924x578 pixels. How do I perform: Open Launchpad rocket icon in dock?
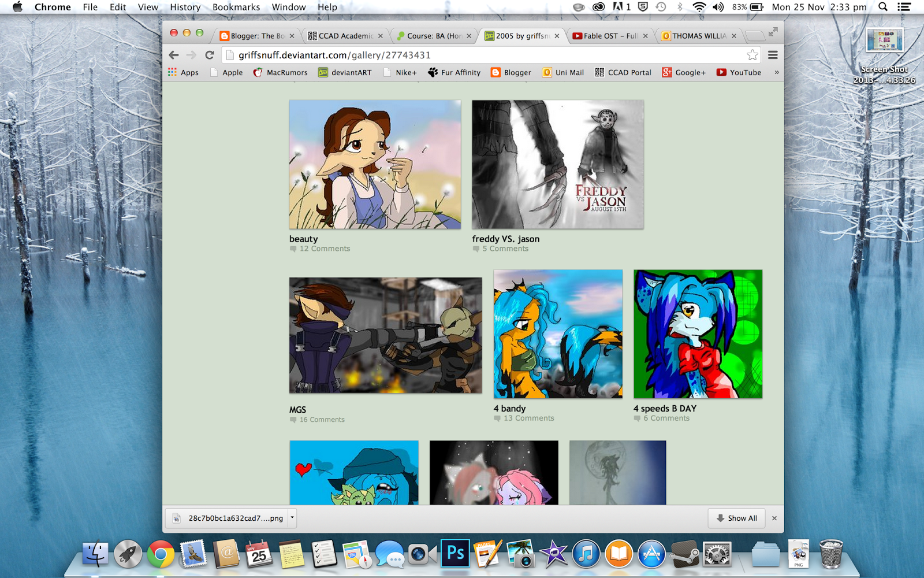tap(128, 554)
